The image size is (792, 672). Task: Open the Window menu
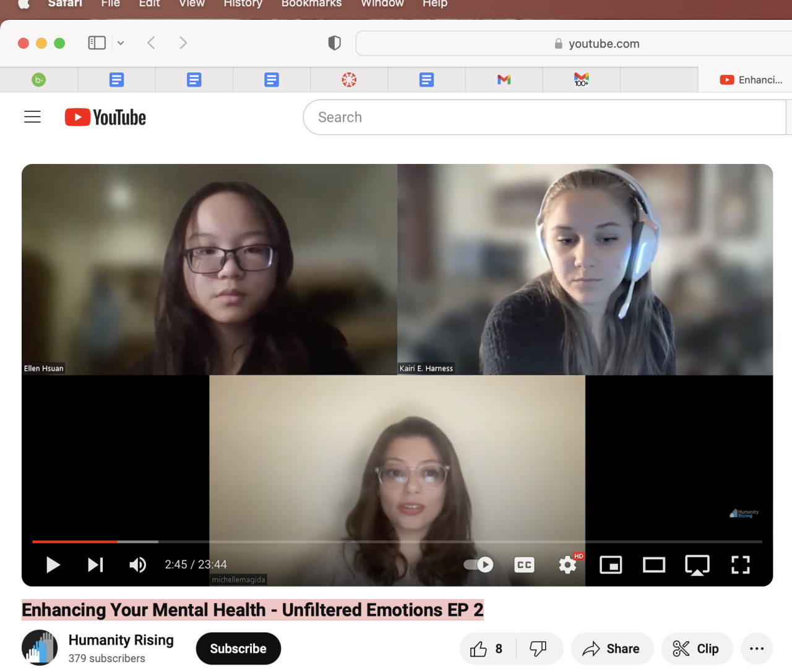tap(382, 3)
